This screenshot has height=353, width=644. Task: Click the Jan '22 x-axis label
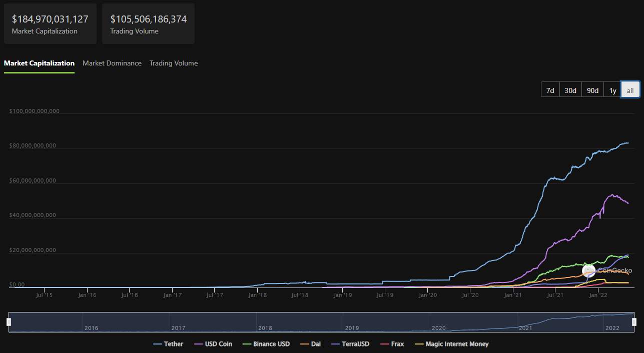[598, 295]
